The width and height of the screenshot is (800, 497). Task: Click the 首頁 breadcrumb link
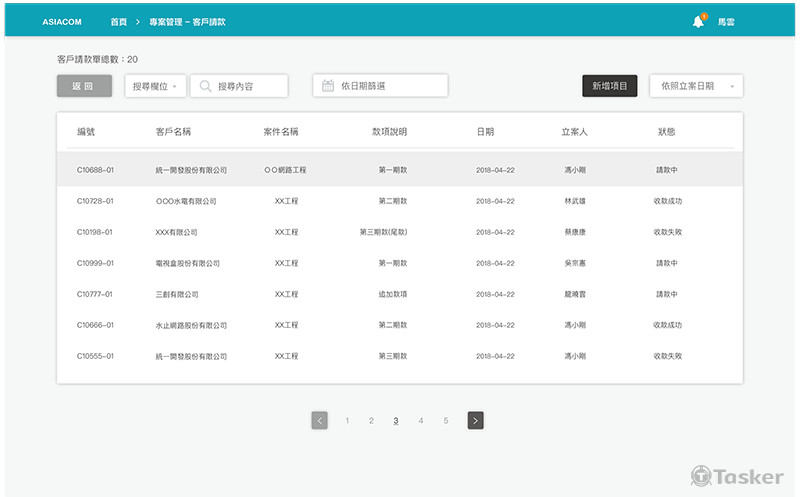pyautogui.click(x=119, y=22)
